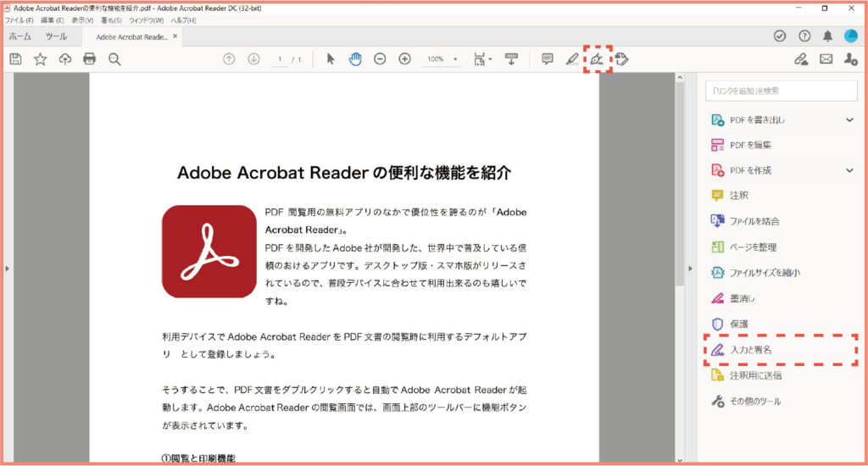Expand the PDFを作成 options
This screenshot has width=868, height=466.
(849, 170)
